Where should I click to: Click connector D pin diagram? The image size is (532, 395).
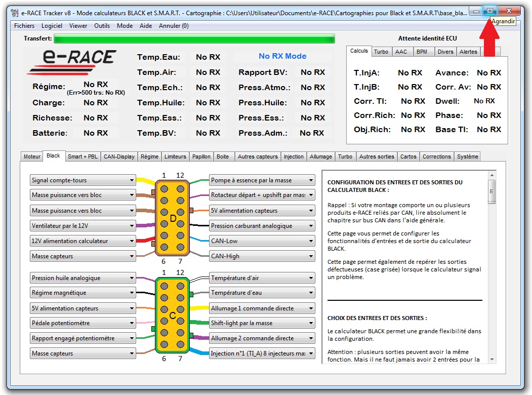coord(172,218)
